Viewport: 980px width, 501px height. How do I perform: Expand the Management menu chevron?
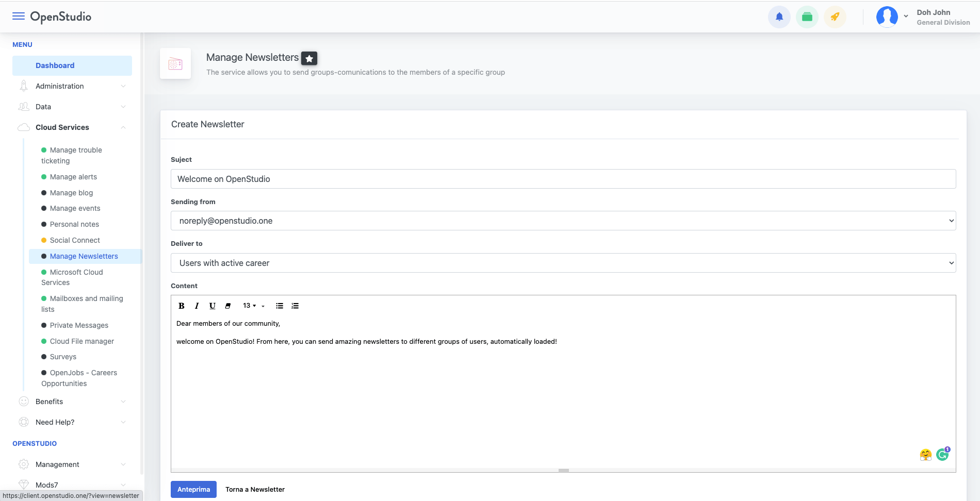point(123,464)
